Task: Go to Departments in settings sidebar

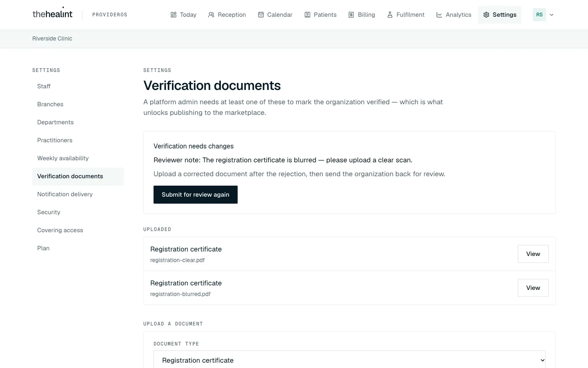Action: click(78, 122)
